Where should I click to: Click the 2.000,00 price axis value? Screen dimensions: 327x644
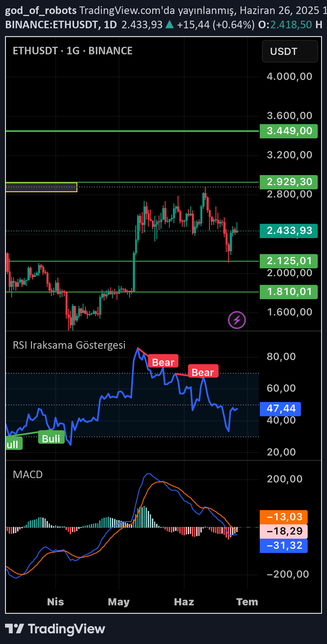pyautogui.click(x=289, y=273)
